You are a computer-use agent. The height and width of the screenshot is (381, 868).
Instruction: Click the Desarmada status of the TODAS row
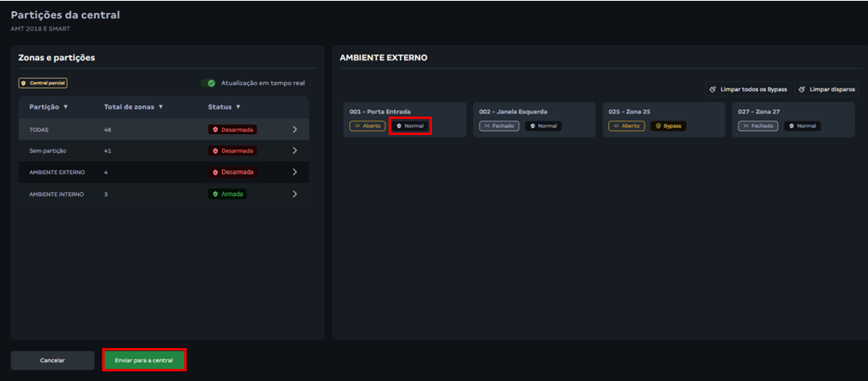232,129
